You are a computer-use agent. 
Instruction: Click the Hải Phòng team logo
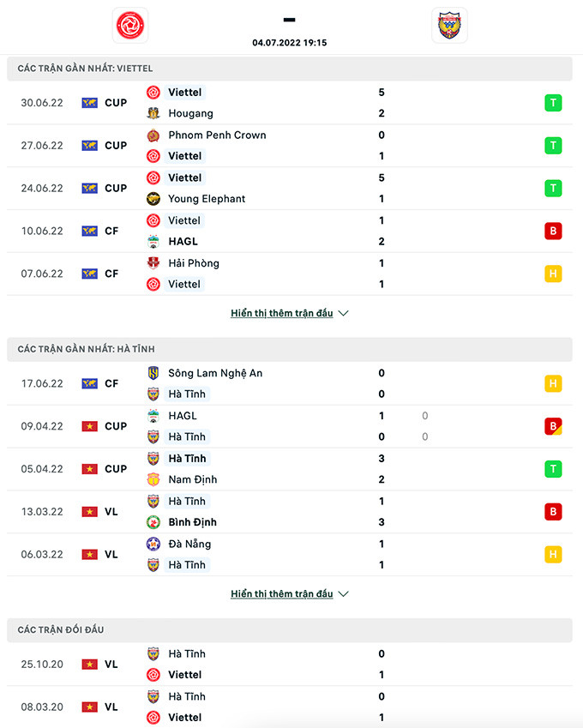[153, 263]
